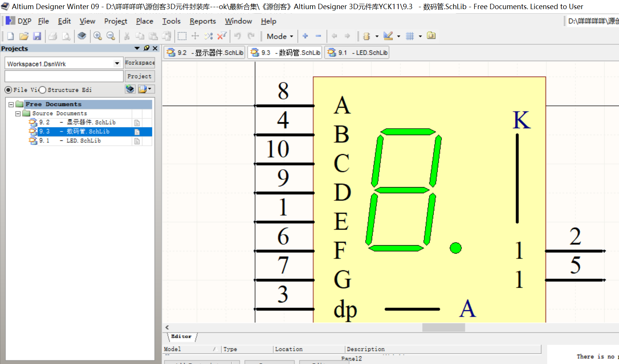
Task: Open the Model Manager icon in toolbar
Action: click(x=431, y=36)
